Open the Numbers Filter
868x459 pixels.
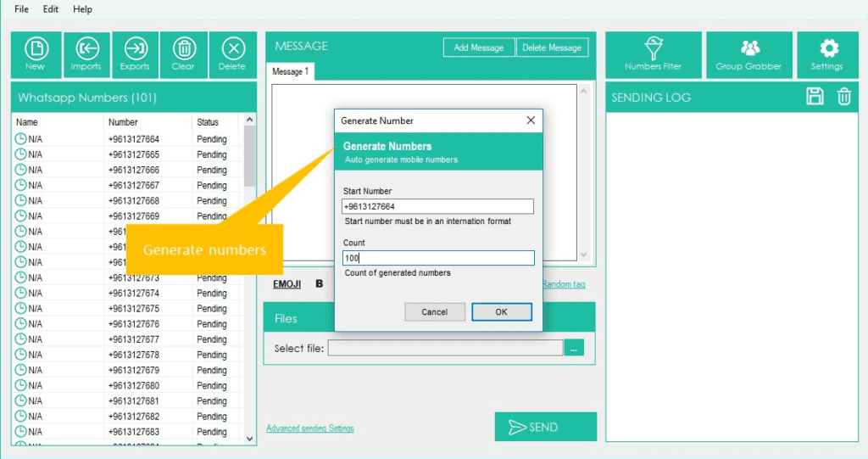[653, 54]
